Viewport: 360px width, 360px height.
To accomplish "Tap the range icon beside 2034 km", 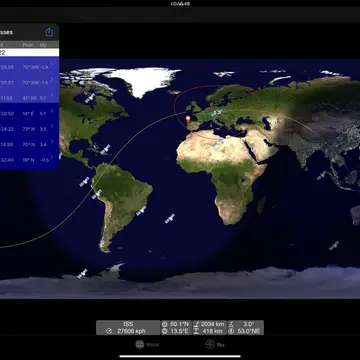I will [x=197, y=324].
